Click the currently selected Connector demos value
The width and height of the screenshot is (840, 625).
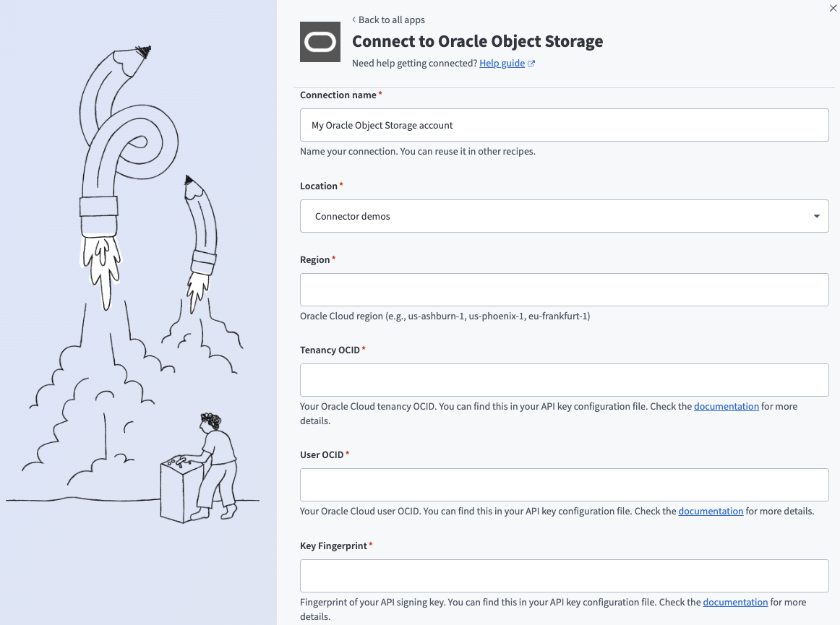tap(352, 215)
